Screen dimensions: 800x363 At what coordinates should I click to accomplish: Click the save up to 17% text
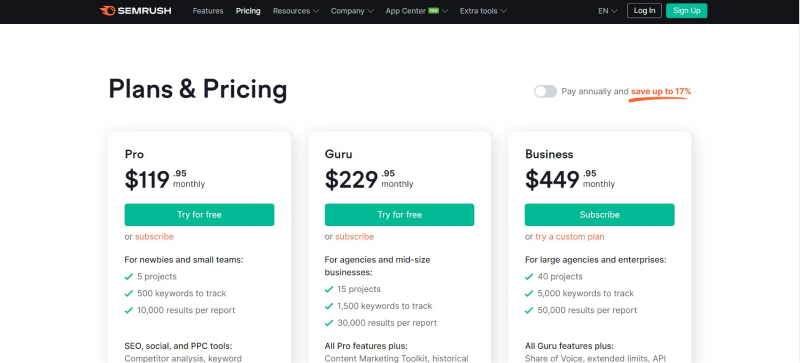tap(661, 91)
